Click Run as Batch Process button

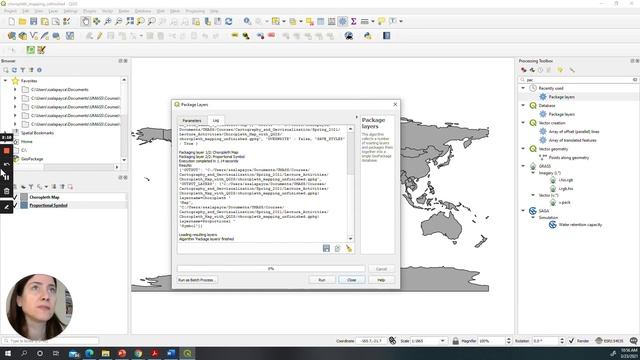click(196, 280)
